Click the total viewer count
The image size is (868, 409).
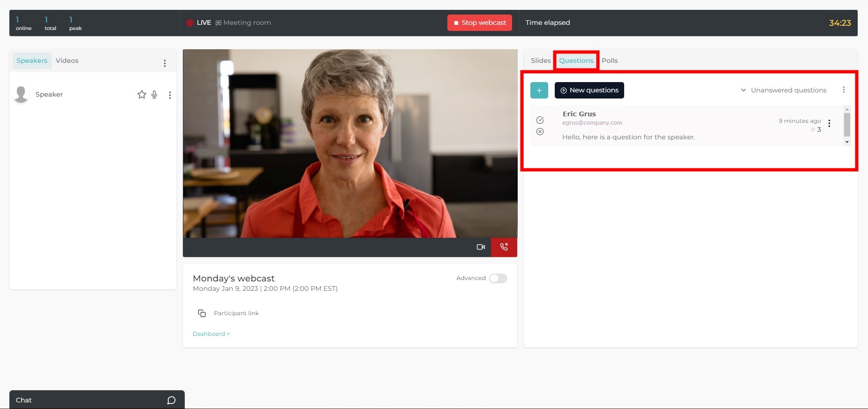(50, 23)
